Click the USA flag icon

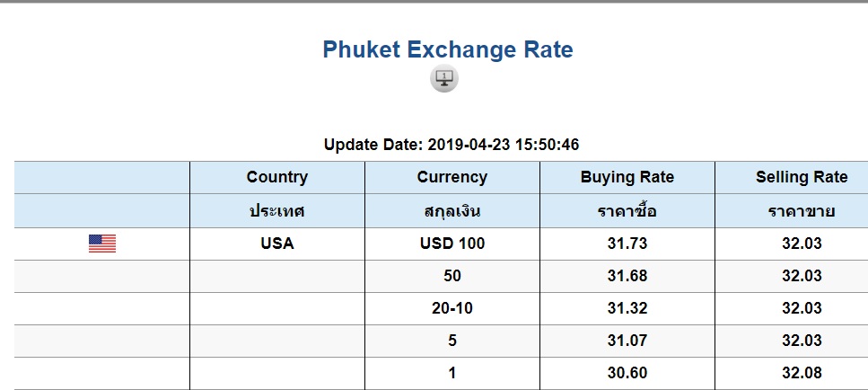click(x=102, y=244)
